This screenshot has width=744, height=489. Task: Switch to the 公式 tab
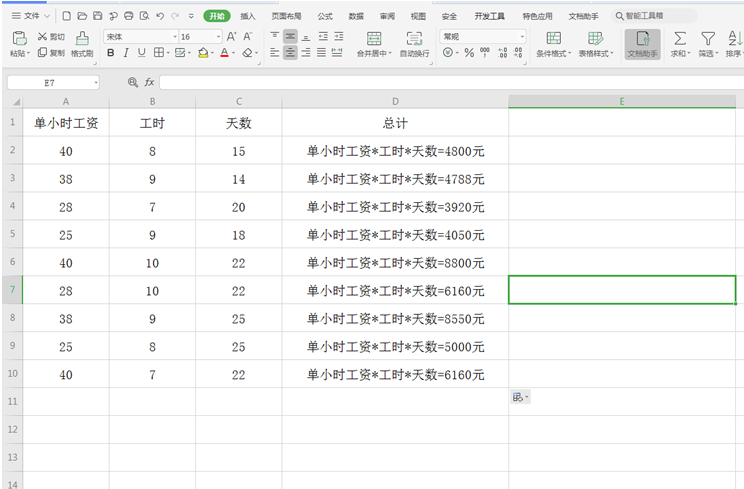325,16
